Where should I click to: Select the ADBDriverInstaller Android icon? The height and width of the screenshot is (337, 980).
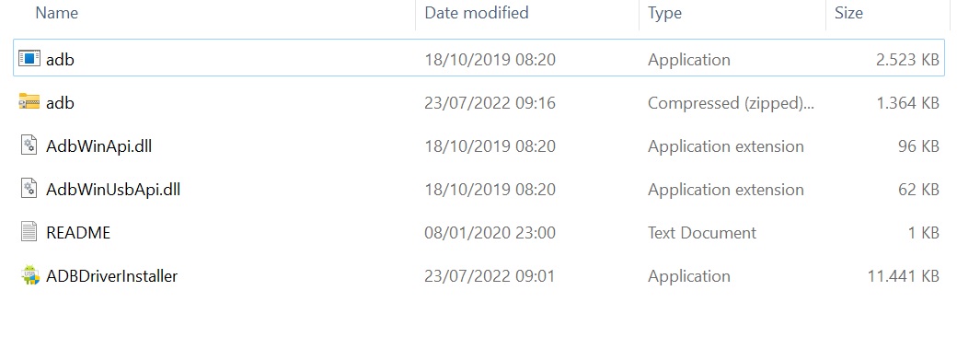click(x=29, y=275)
